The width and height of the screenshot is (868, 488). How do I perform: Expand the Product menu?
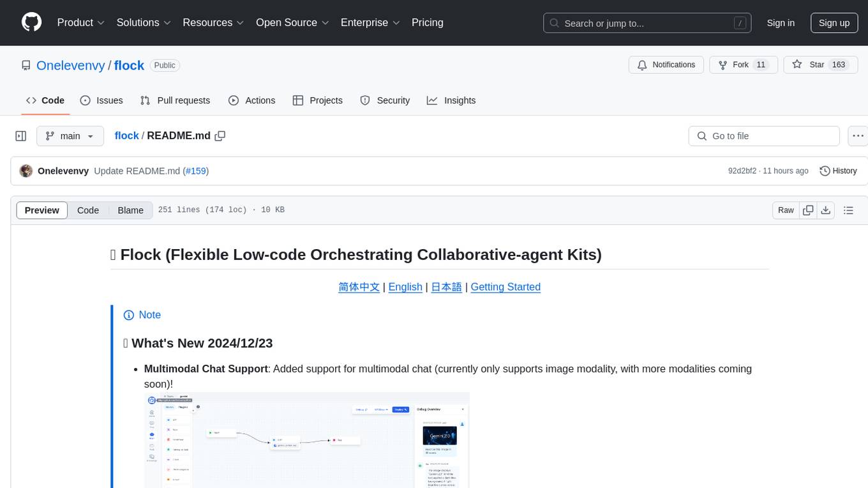tap(81, 22)
